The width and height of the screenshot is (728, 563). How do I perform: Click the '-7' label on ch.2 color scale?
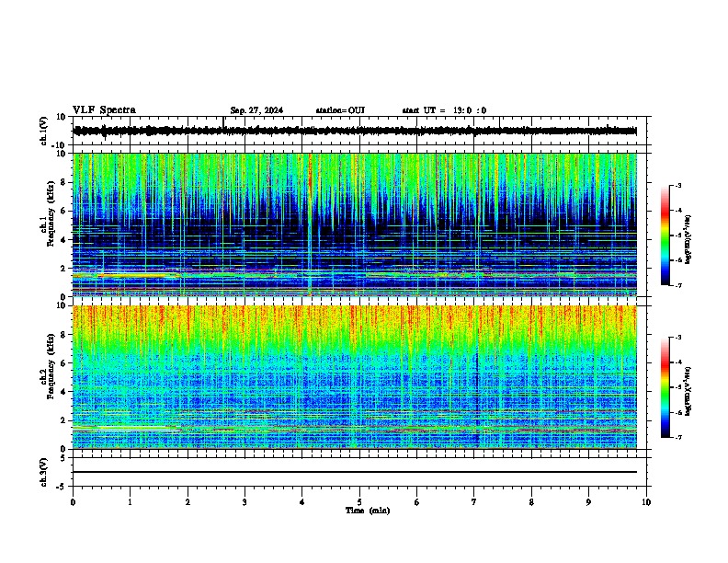click(x=677, y=438)
